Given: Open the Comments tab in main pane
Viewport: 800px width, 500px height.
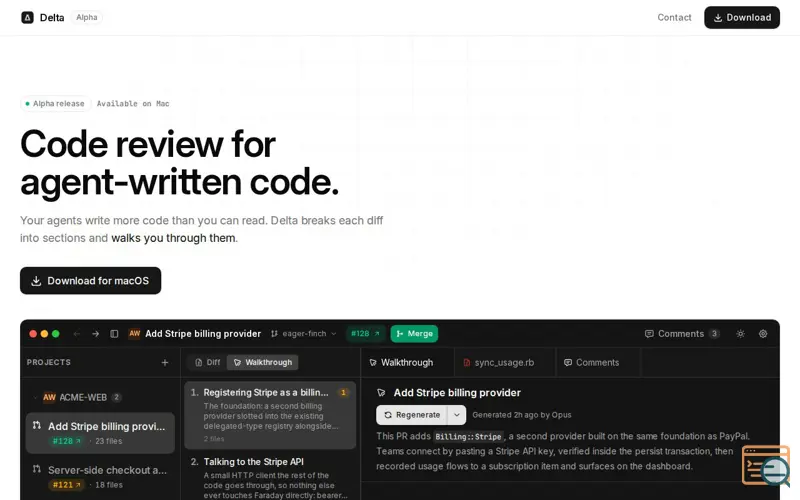Looking at the screenshot, I should point(597,362).
